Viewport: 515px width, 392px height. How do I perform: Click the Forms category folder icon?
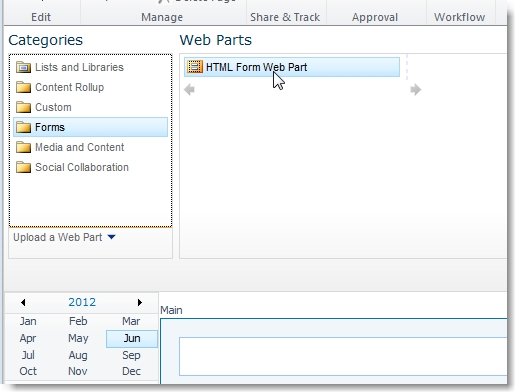tap(23, 127)
